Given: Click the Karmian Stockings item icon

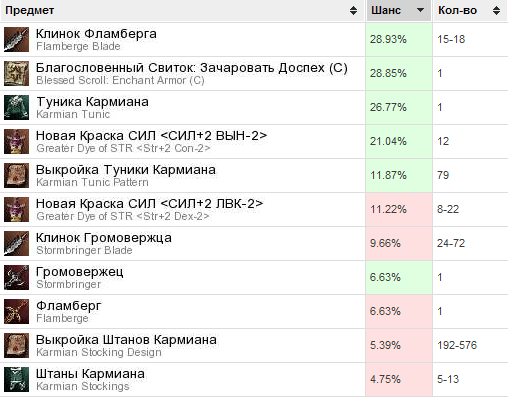Looking at the screenshot, I should pyautogui.click(x=16, y=380).
